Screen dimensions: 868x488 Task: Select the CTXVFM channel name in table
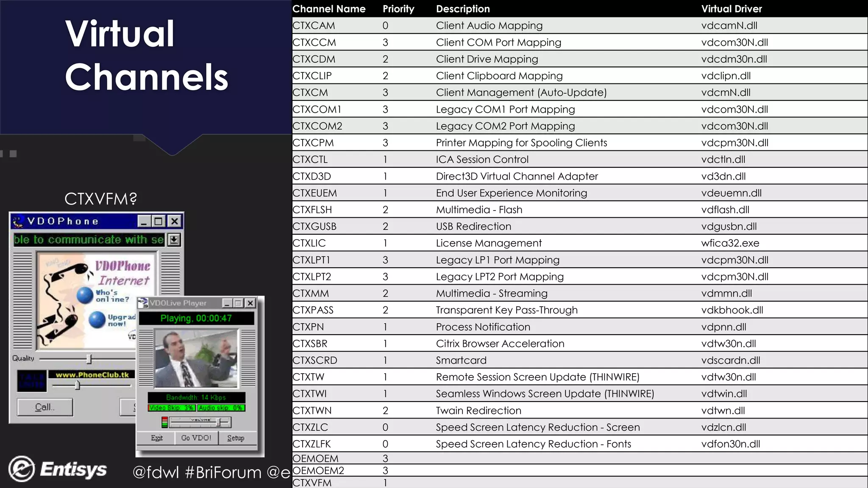[312, 483]
